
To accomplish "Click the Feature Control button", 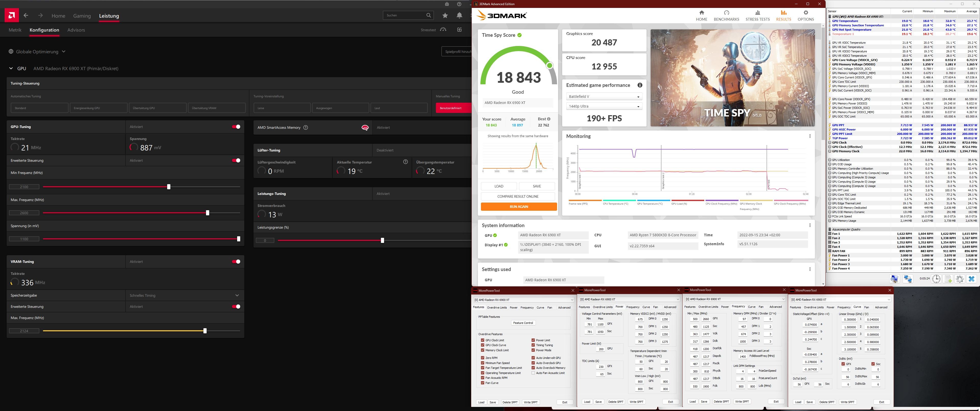I will point(523,323).
